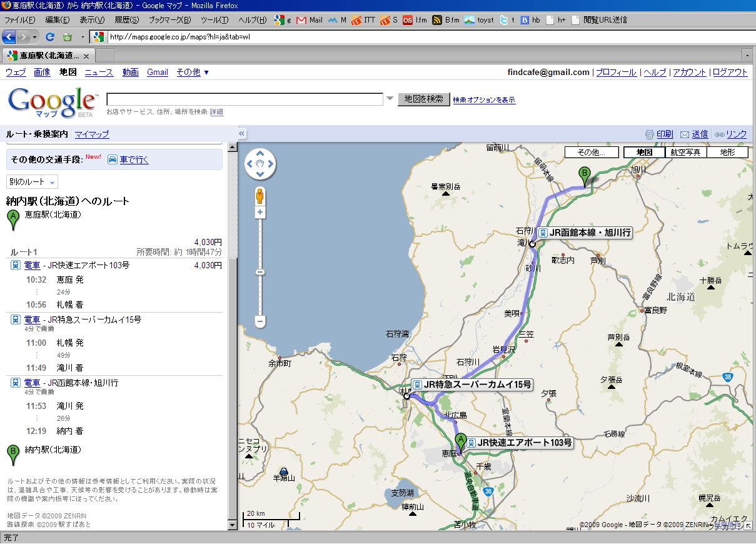Open the ツール(T) menu
Screen dimensions: 756x544
coord(214,20)
